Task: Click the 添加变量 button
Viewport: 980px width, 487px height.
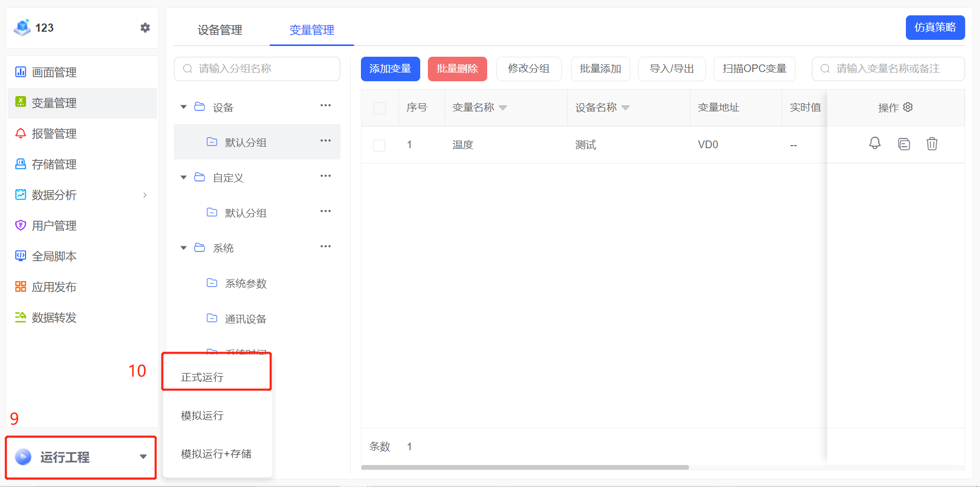Action: pos(390,69)
